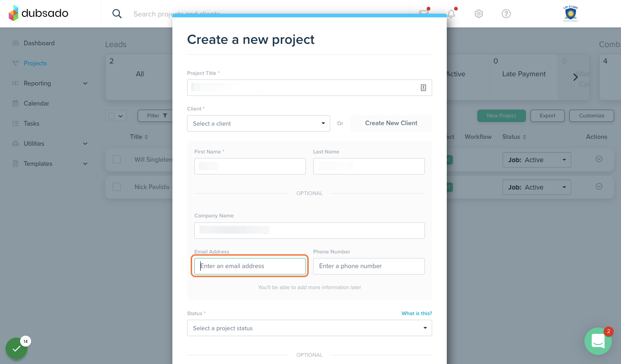
Task: Click the Create New Client button
Action: tap(391, 123)
